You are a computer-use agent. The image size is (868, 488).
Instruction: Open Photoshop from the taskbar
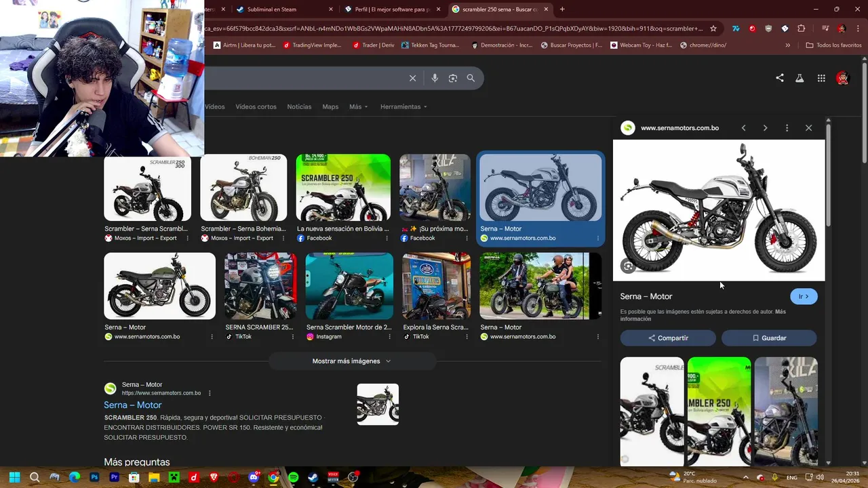[94, 477]
